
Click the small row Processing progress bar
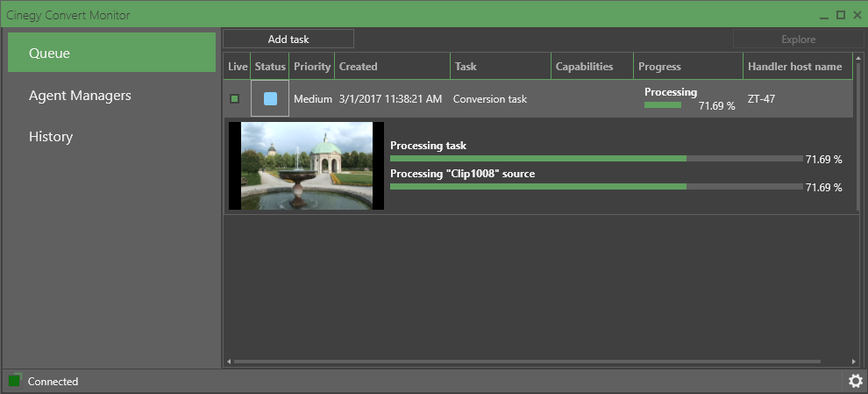point(663,104)
